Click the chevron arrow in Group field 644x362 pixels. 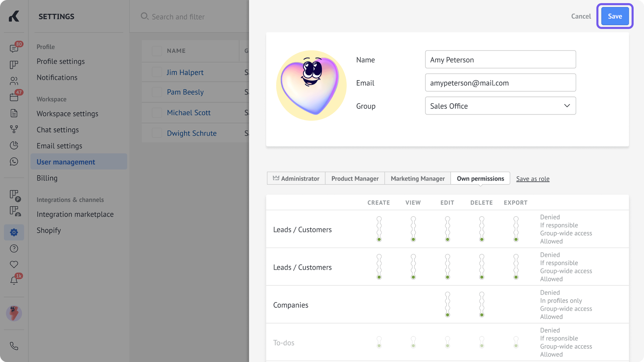(567, 106)
